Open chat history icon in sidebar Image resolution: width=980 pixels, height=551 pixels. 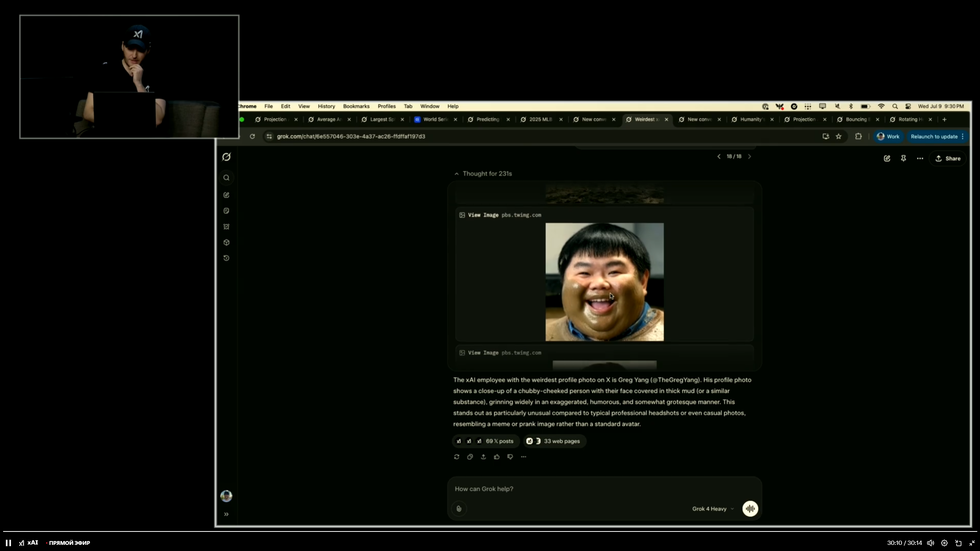tap(226, 258)
